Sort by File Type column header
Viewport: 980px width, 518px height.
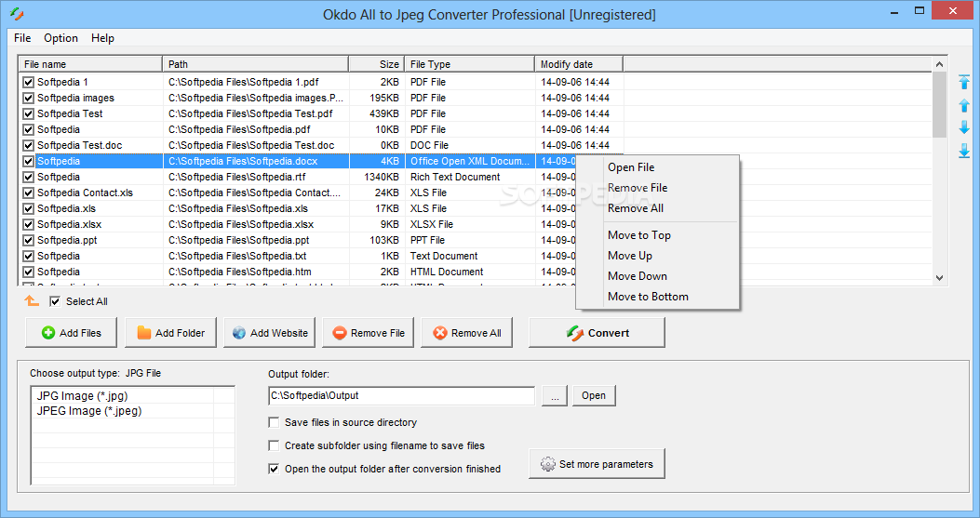tap(470, 64)
